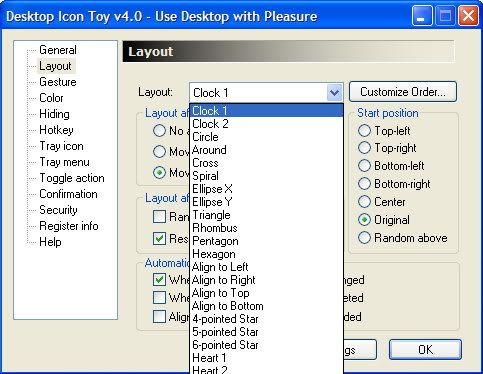483x374 pixels.
Task: Select Hexagon layout
Action: [x=267, y=254]
